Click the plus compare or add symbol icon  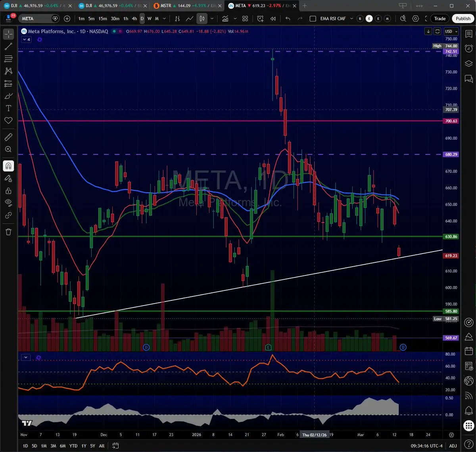pos(67,19)
